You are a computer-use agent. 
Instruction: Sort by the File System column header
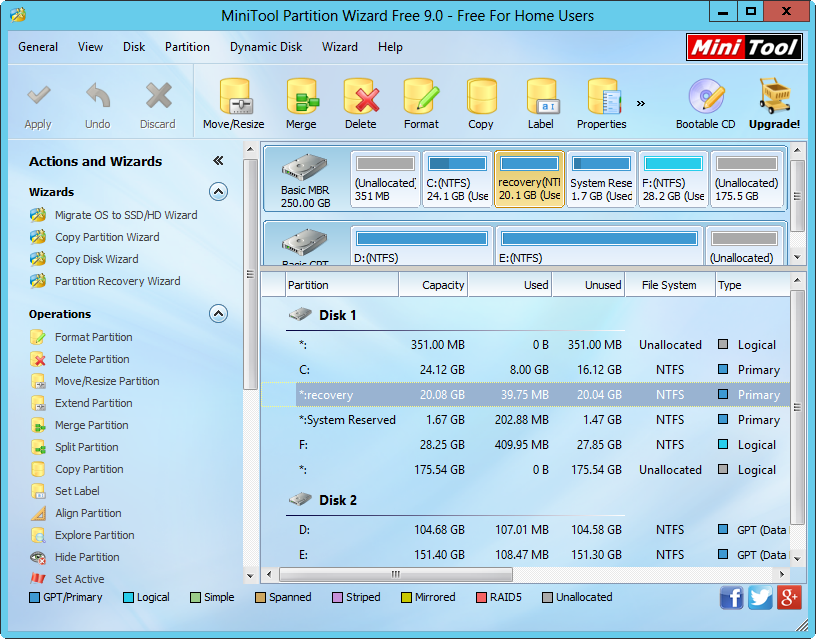coord(669,285)
